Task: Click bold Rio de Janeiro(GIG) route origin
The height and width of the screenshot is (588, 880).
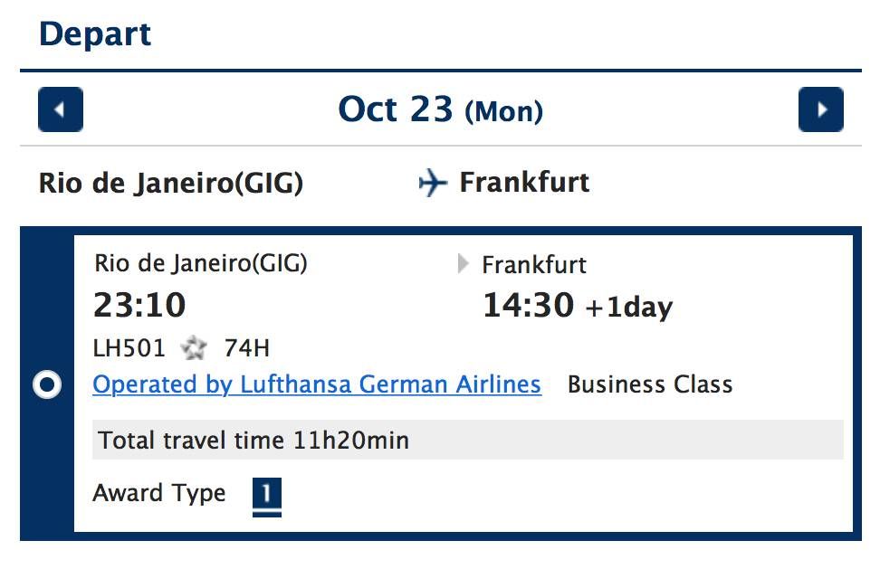Action: coord(170,184)
